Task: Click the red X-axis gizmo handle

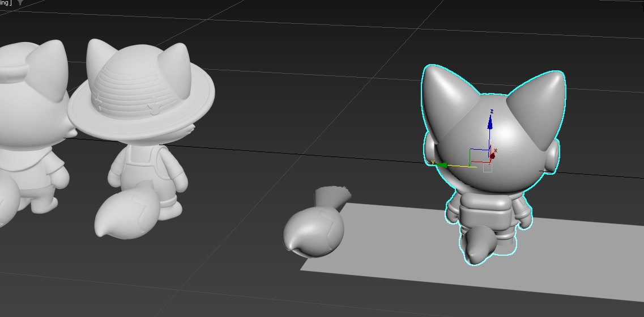Action: point(492,156)
